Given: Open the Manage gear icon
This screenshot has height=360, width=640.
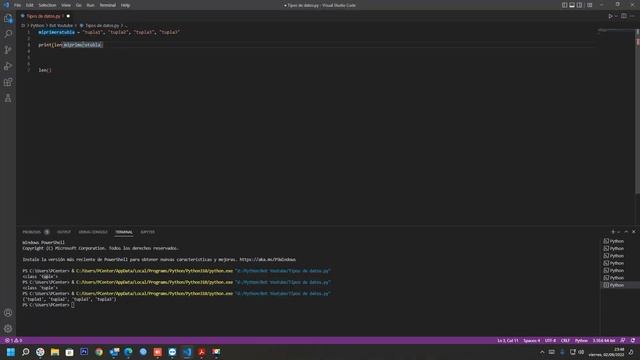Looking at the screenshot, I should pyautogui.click(x=8, y=329).
